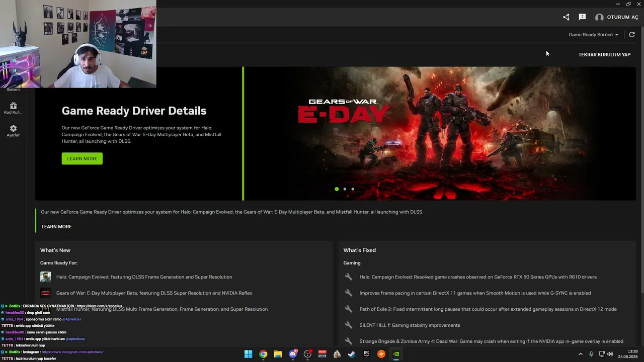This screenshot has height=362, width=644.
Task: Open Steam from the taskbar
Action: pos(352,354)
